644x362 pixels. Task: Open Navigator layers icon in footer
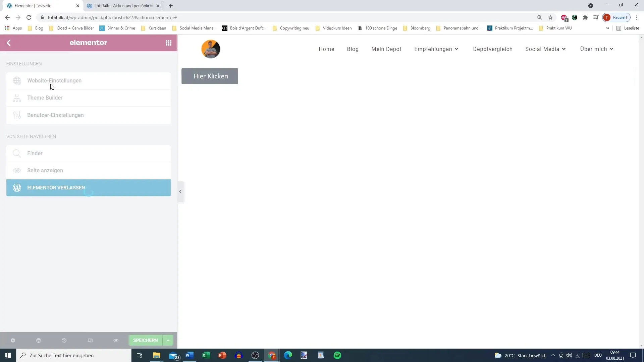pyautogui.click(x=39, y=340)
